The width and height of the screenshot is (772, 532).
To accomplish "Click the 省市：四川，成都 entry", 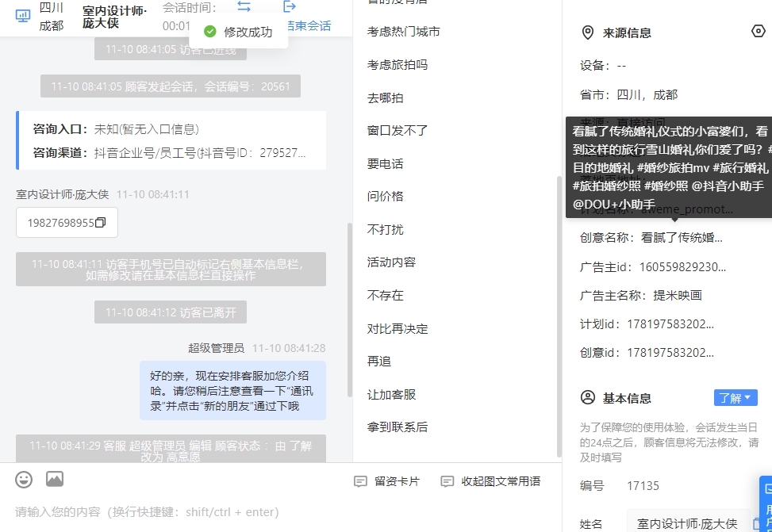I will tap(628, 95).
